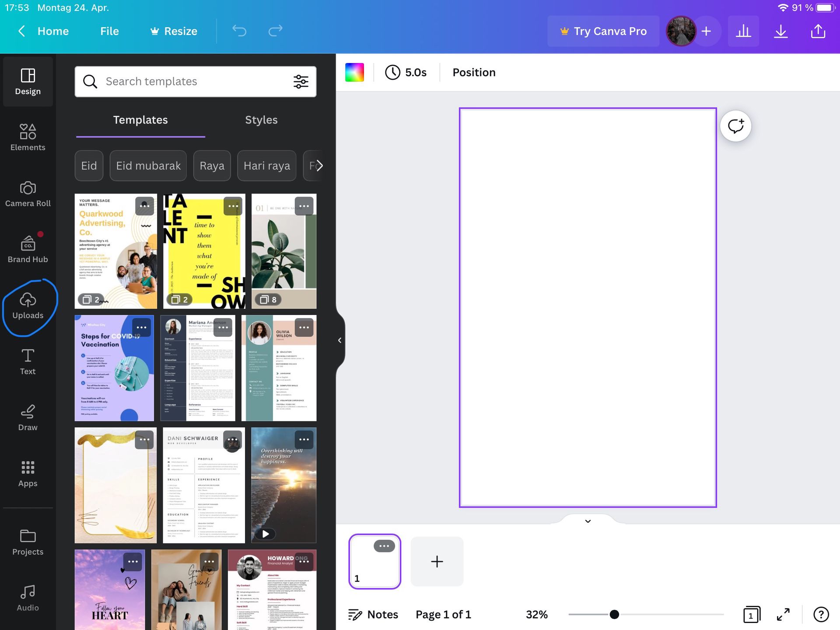This screenshot has height=630, width=840.
Task: Open the page duration timer 5.0s
Action: pyautogui.click(x=406, y=72)
